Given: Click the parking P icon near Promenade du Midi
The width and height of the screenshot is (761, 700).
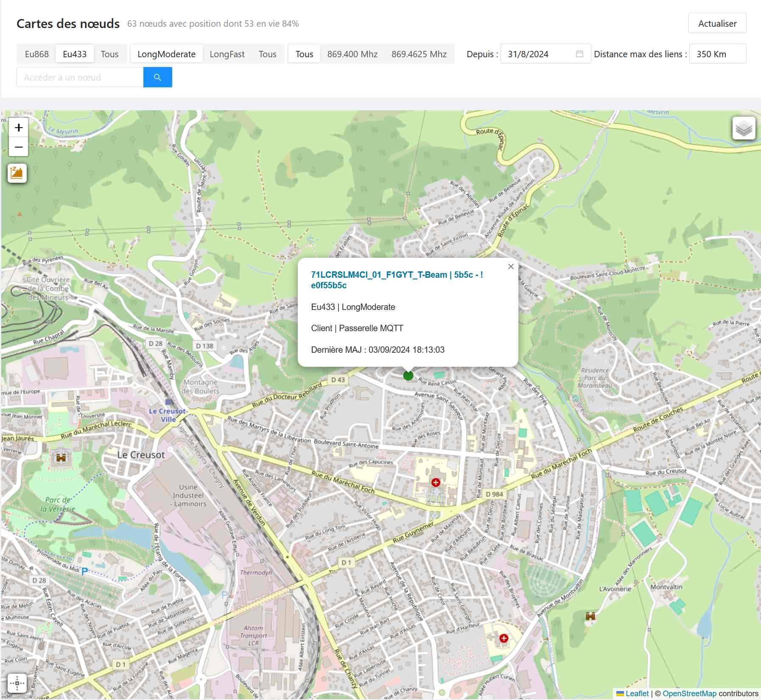Looking at the screenshot, I should [x=84, y=572].
